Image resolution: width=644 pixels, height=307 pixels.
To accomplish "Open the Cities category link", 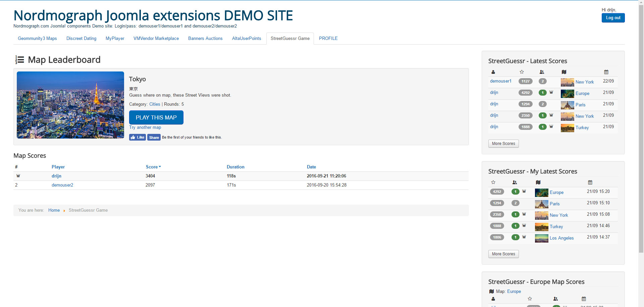I will coord(155,104).
